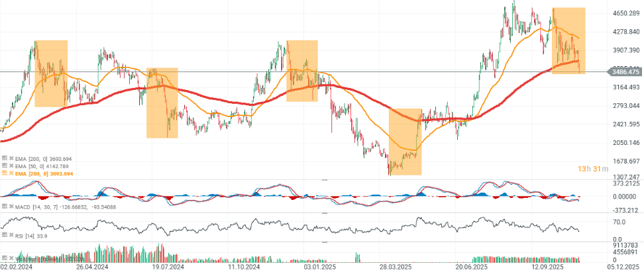
Task: Click the 4650.289 price axis value
Action: pyautogui.click(x=626, y=13)
